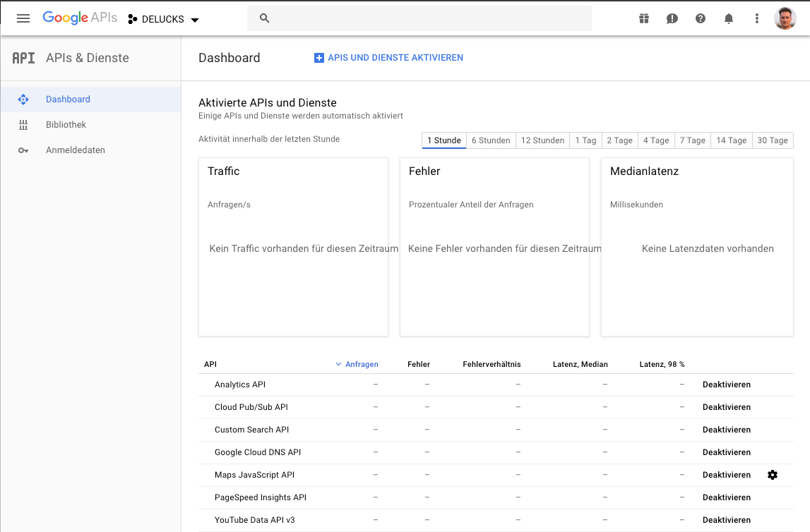Select the 1 Tag time range

(586, 140)
